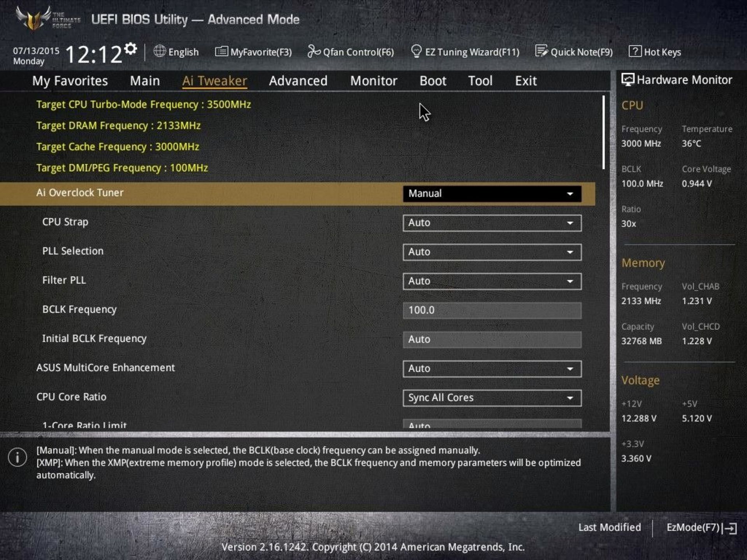Select the Ai Tweaker tab
The image size is (747, 560).
[214, 80]
